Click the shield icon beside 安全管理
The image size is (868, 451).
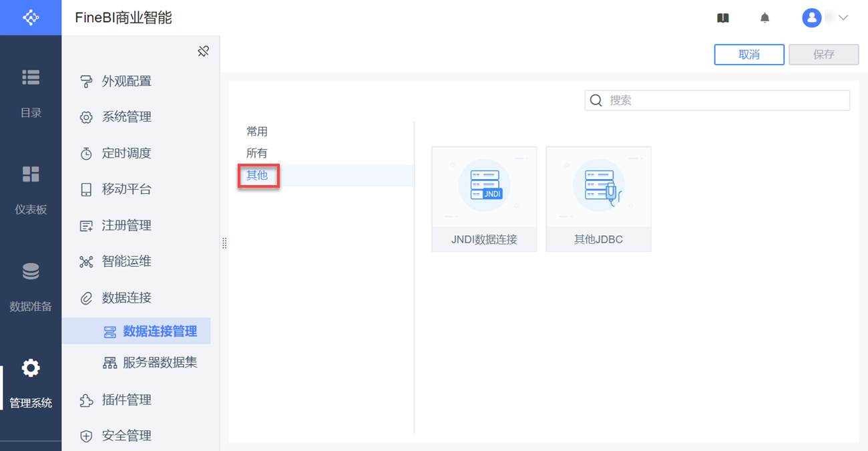tap(86, 436)
